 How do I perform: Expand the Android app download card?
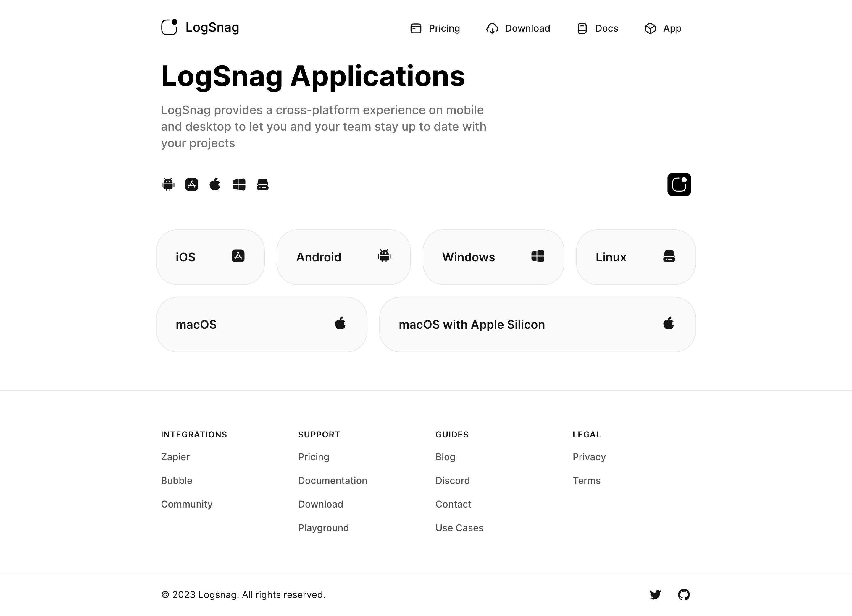343,257
